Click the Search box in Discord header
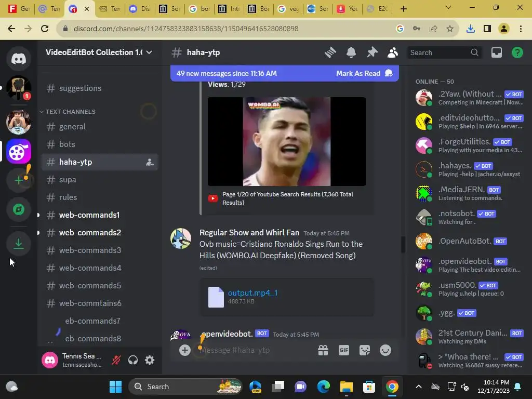532x399 pixels. [x=444, y=52]
